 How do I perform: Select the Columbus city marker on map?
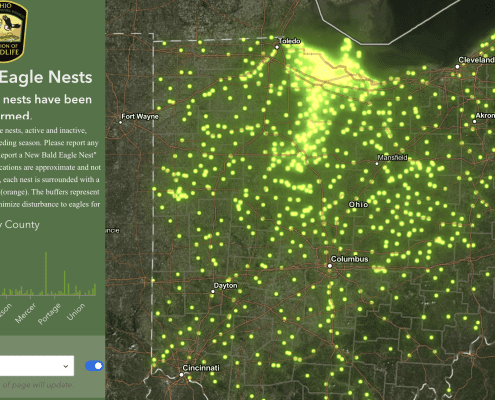point(330,266)
